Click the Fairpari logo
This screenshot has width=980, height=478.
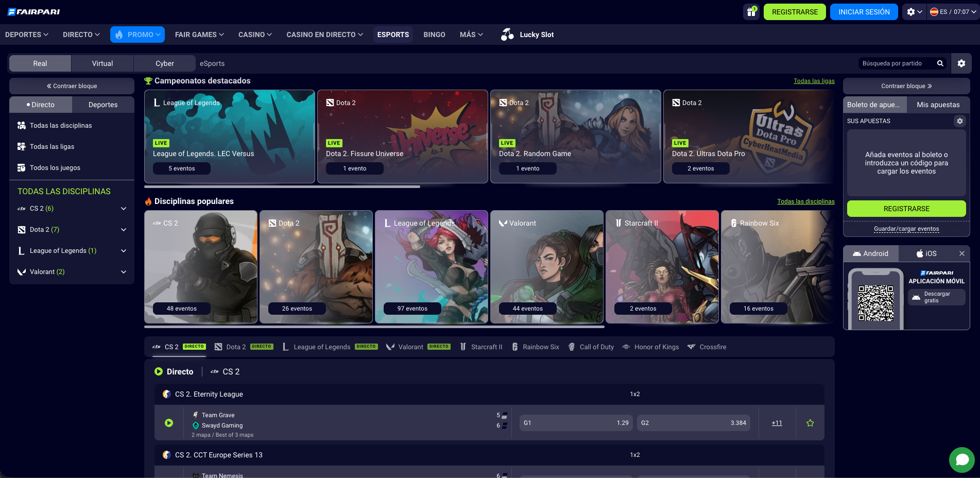coord(33,11)
